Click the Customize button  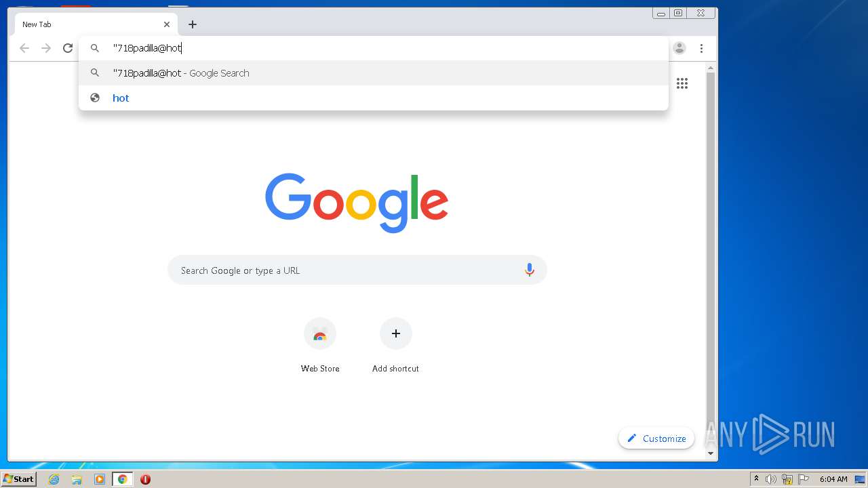656,439
